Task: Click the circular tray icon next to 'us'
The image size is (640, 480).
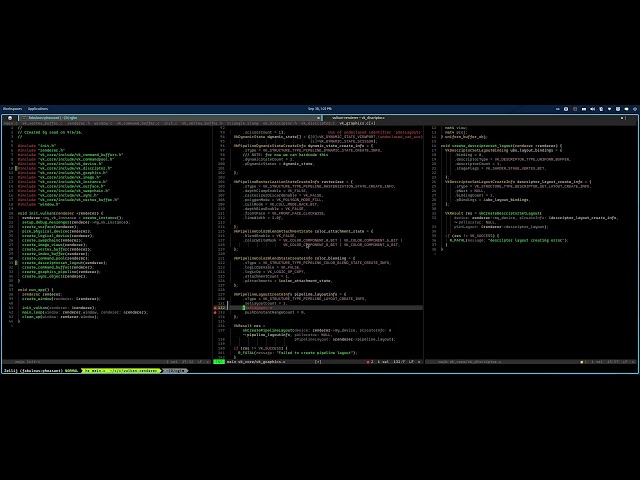Action: point(566,109)
